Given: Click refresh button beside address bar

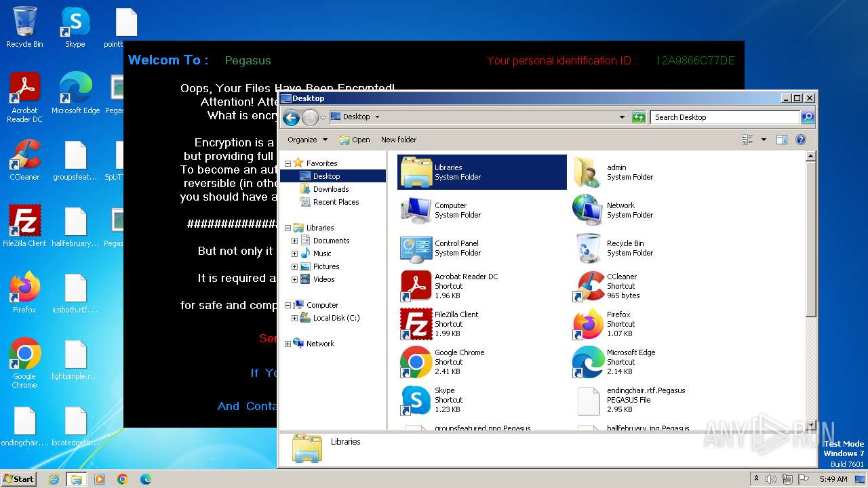Looking at the screenshot, I should click(638, 117).
